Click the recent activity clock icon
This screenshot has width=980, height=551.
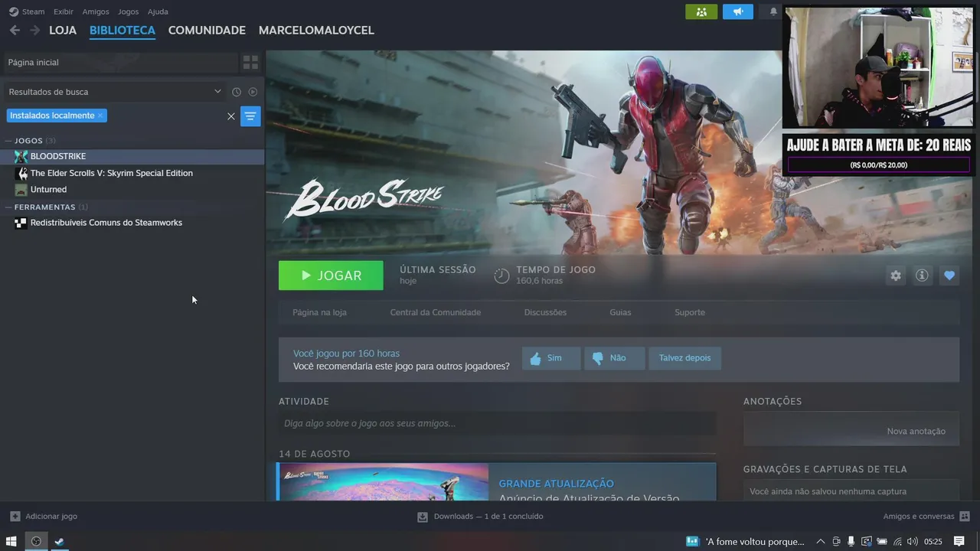coord(237,92)
